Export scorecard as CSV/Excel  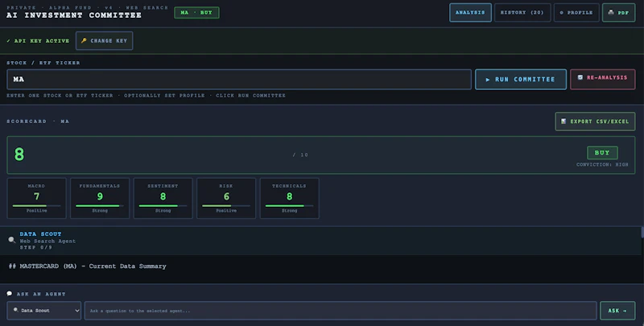595,122
